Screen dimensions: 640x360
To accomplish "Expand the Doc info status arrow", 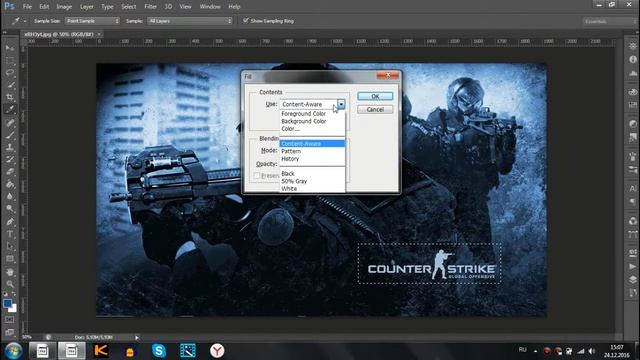I will (137, 338).
